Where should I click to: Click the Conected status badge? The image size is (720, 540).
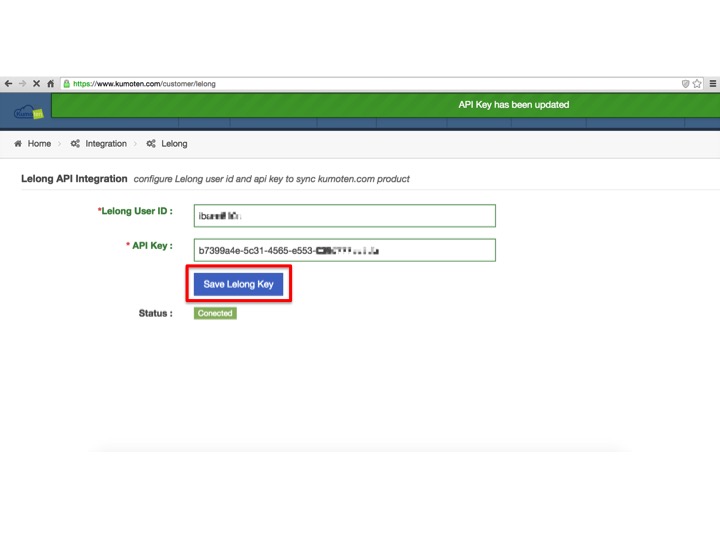point(215,313)
